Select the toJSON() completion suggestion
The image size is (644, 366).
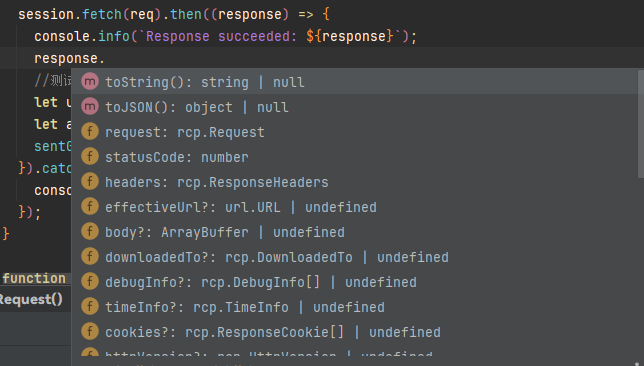point(355,107)
